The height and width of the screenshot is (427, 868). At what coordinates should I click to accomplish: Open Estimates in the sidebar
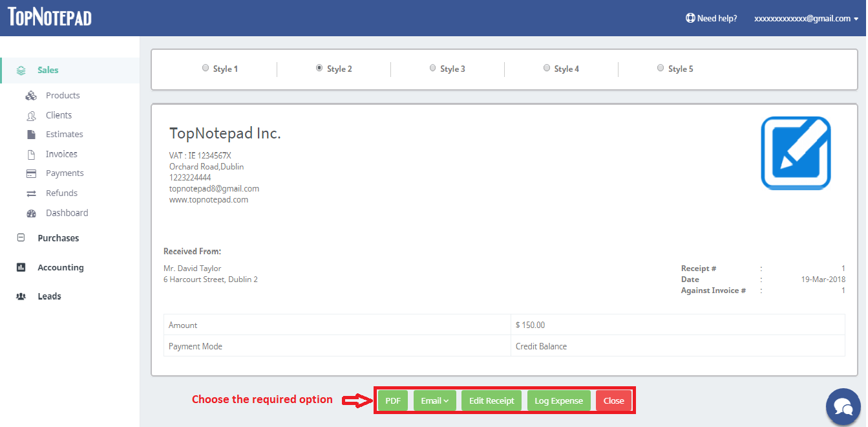coord(65,135)
